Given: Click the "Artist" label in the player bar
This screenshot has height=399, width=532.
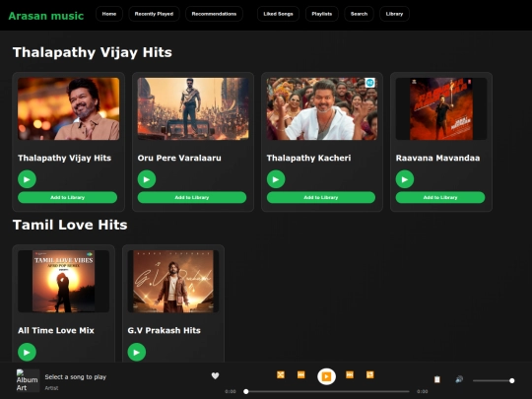Looking at the screenshot, I should [51, 388].
